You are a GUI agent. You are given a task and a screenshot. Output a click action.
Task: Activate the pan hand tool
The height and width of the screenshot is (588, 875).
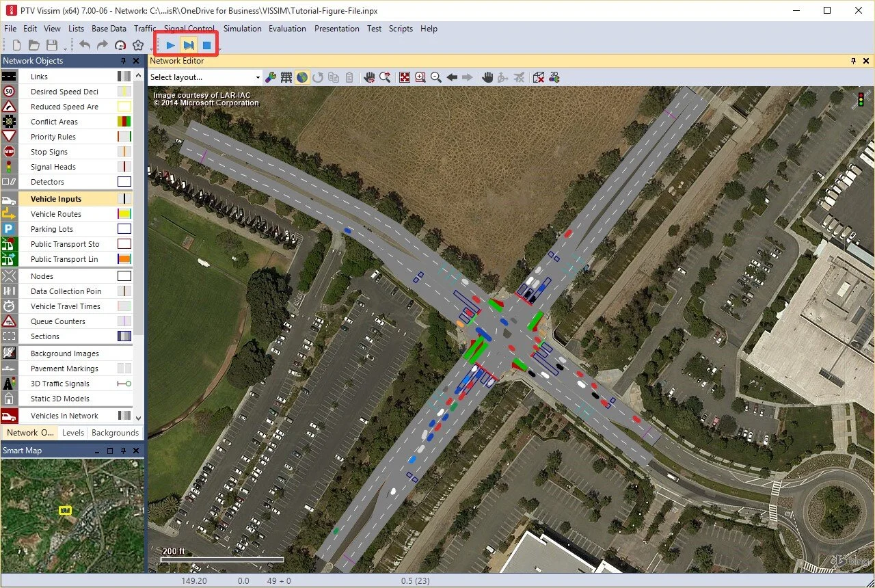pyautogui.click(x=487, y=77)
